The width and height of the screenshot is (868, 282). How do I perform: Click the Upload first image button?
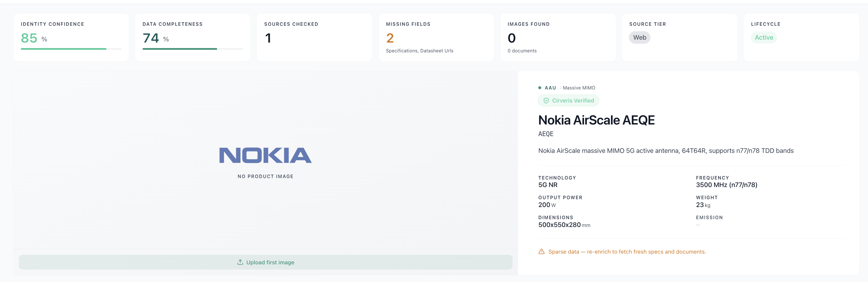tap(265, 262)
